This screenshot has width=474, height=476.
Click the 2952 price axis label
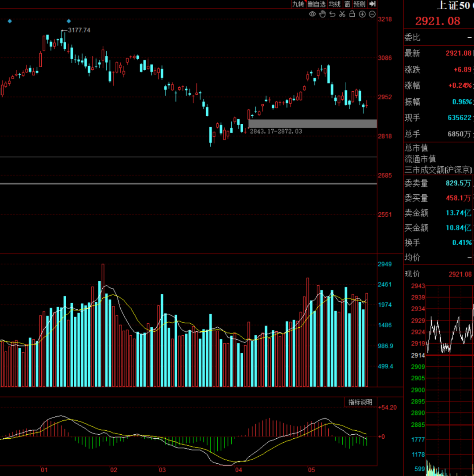[385, 97]
